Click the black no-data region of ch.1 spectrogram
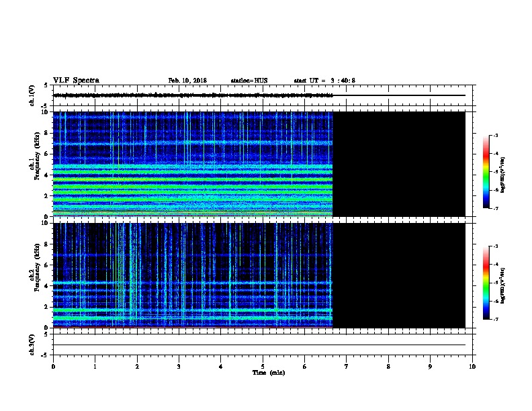This screenshot has height=411, width=532. point(399,164)
